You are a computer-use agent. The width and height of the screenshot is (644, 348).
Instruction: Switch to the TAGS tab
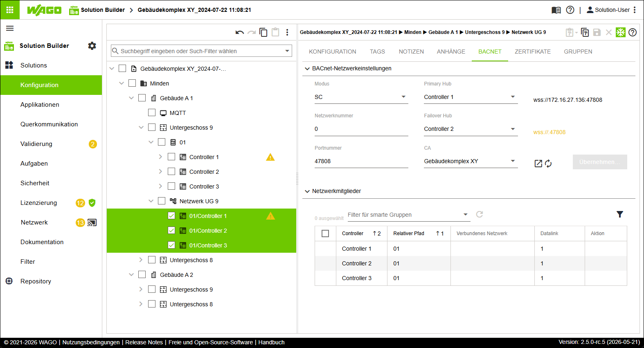(377, 52)
